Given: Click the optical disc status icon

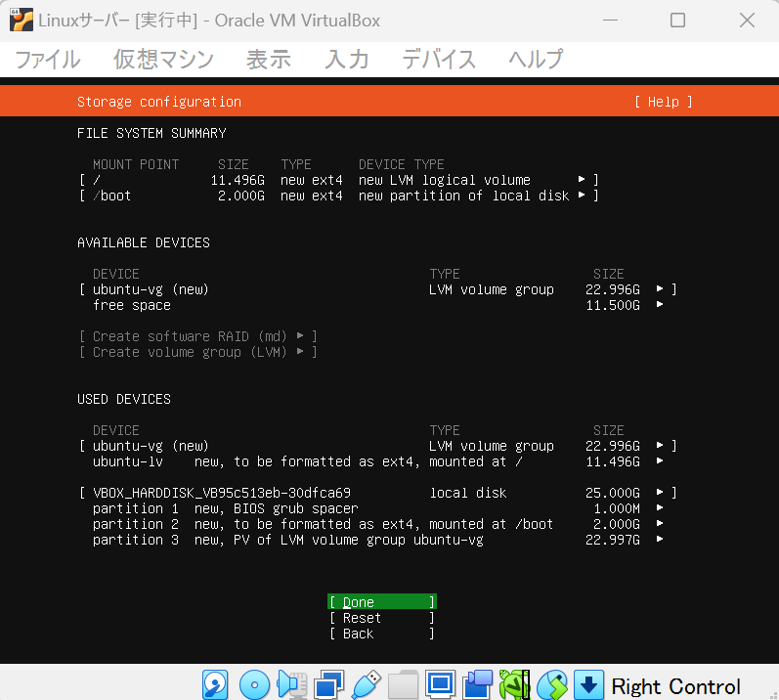Looking at the screenshot, I should pyautogui.click(x=254, y=685).
